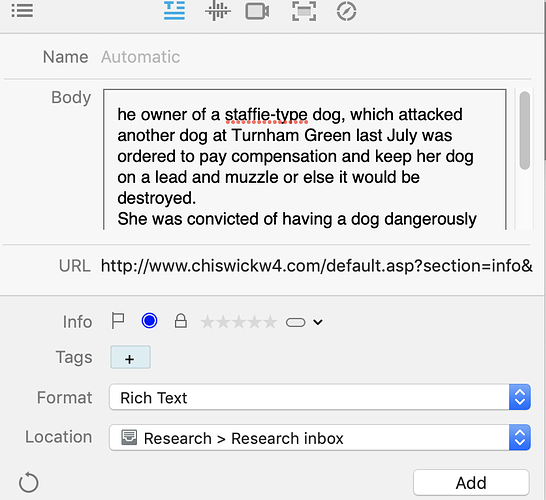Toggle the blue unread circle indicator
546x500 pixels.
(x=149, y=321)
